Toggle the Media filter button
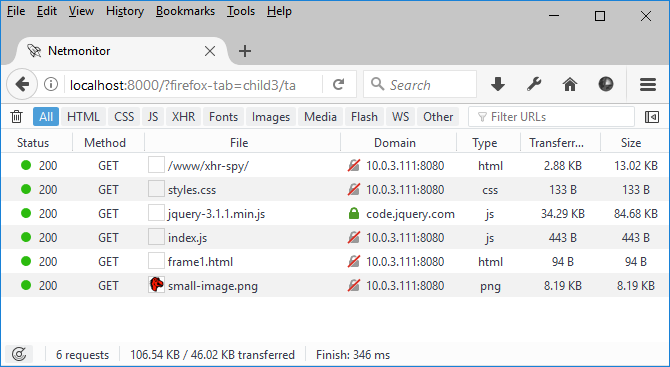 click(x=320, y=117)
